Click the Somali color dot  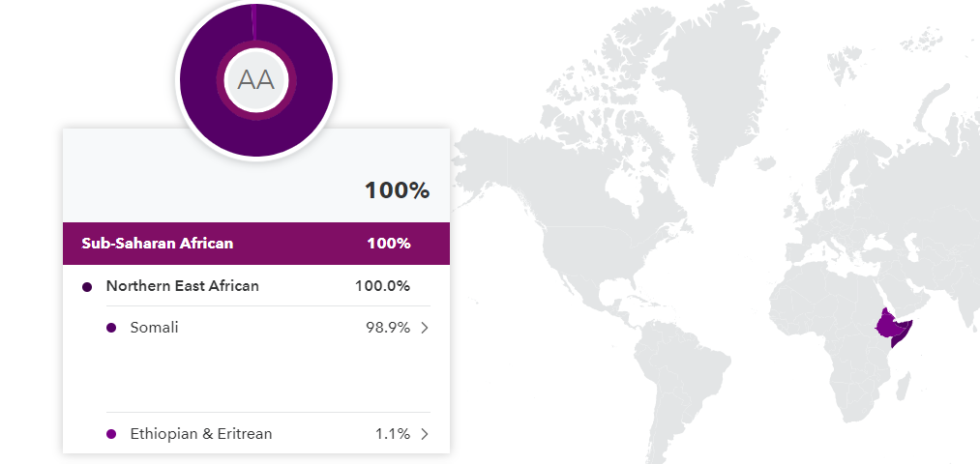tap(111, 328)
